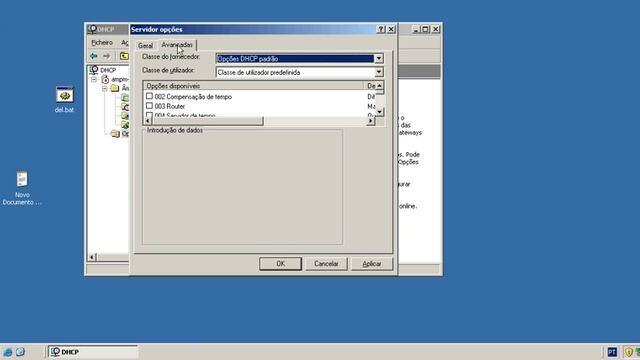
Task: Open Classe de utilizador dropdown
Action: 379,72
